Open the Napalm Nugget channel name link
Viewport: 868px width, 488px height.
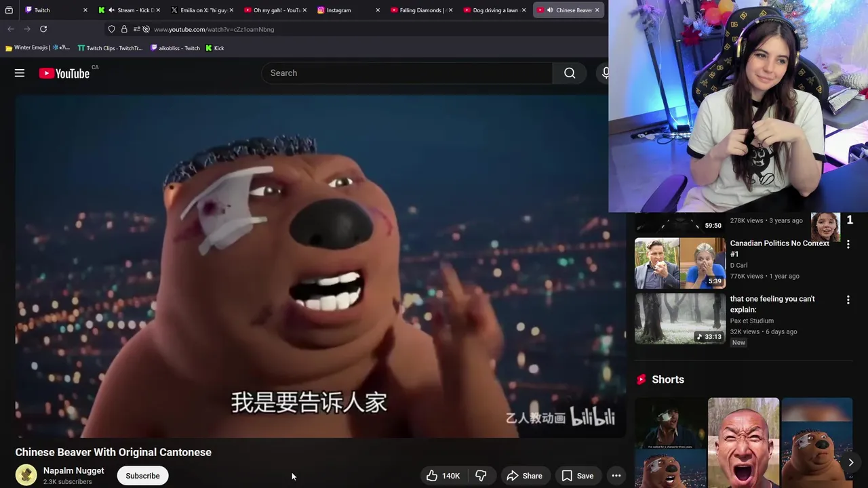click(x=73, y=470)
